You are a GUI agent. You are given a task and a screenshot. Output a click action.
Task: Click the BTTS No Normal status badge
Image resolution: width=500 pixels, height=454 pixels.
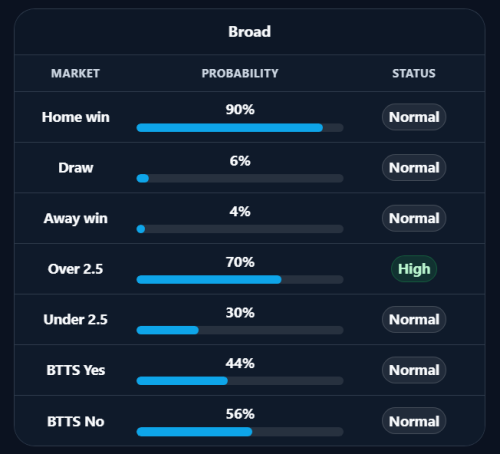(x=414, y=421)
